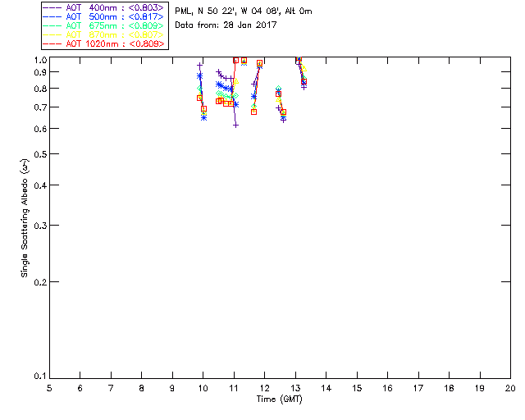Click the AOT 870nm legend entry
Screen dimensions: 525x420
(x=104, y=34)
